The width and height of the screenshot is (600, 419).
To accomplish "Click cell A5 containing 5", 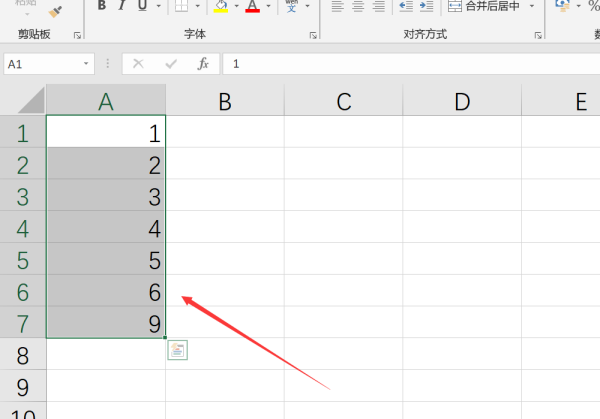I will [106, 259].
